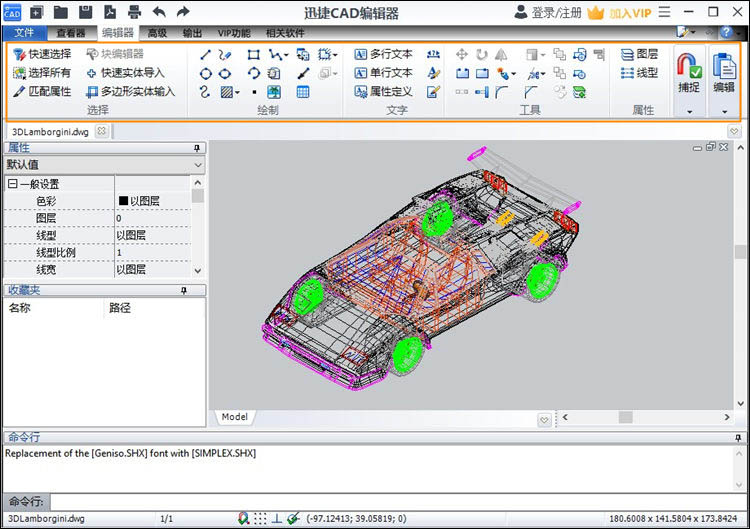Expand the 捕捉 snap dropdown arrow
This screenshot has height=529, width=750.
(x=688, y=111)
